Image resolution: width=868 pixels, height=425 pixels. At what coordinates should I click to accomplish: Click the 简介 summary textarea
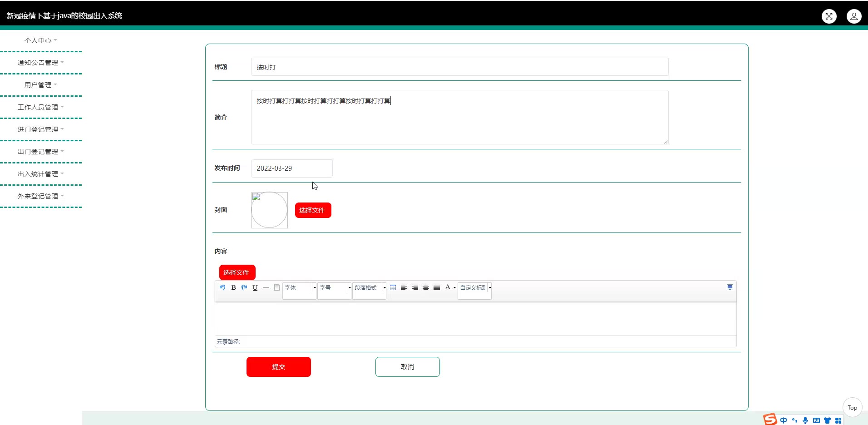tap(459, 117)
